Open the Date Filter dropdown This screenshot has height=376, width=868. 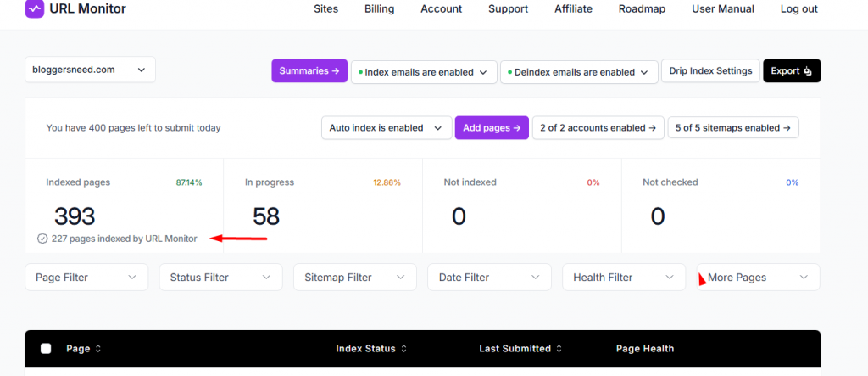pos(489,278)
